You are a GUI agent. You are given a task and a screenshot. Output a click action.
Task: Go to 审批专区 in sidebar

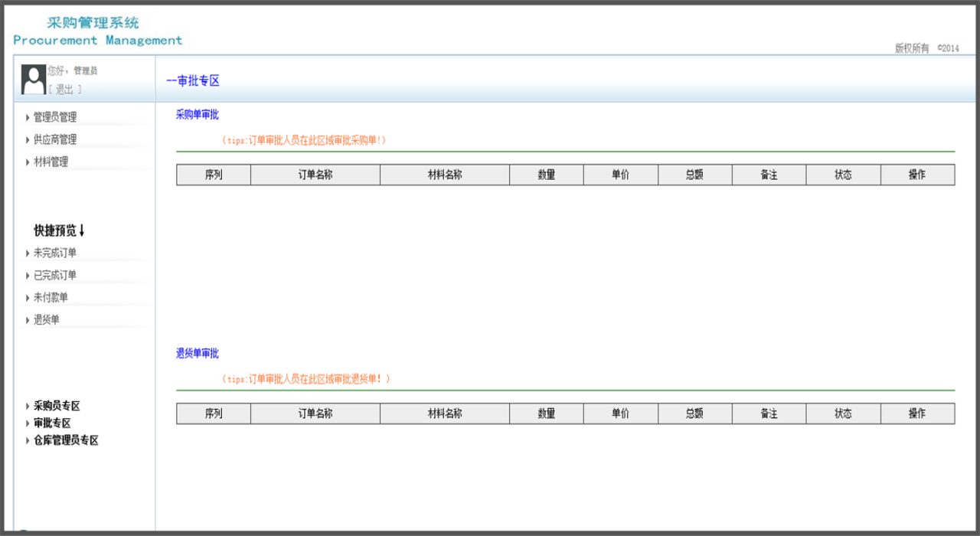[52, 423]
